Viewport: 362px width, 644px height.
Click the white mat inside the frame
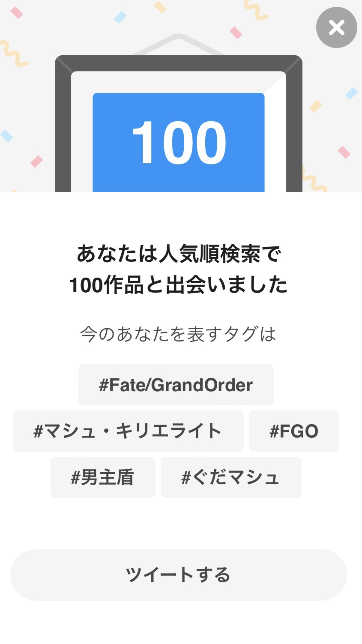[81, 129]
